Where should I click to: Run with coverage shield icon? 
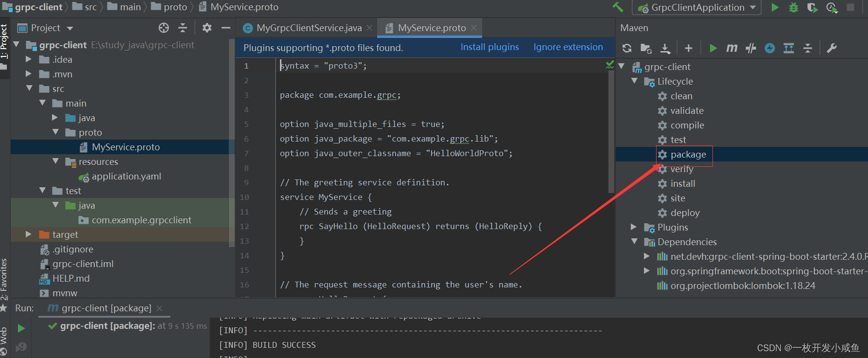coord(812,7)
